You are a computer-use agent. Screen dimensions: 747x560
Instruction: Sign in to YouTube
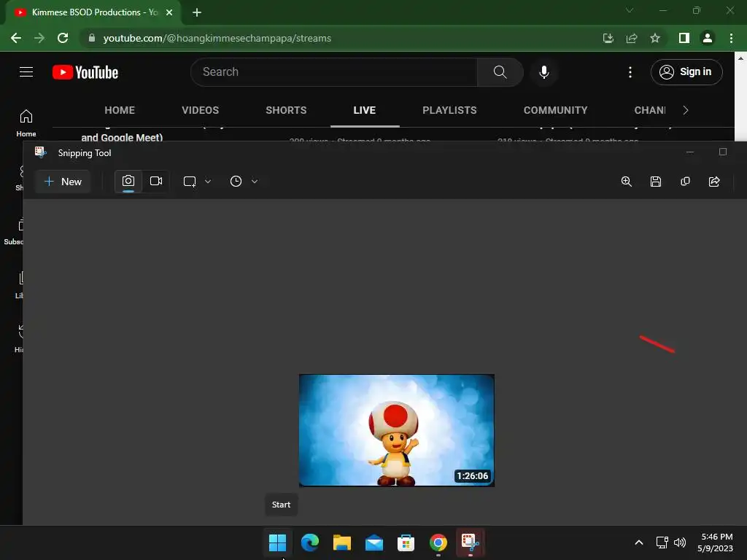pos(686,72)
